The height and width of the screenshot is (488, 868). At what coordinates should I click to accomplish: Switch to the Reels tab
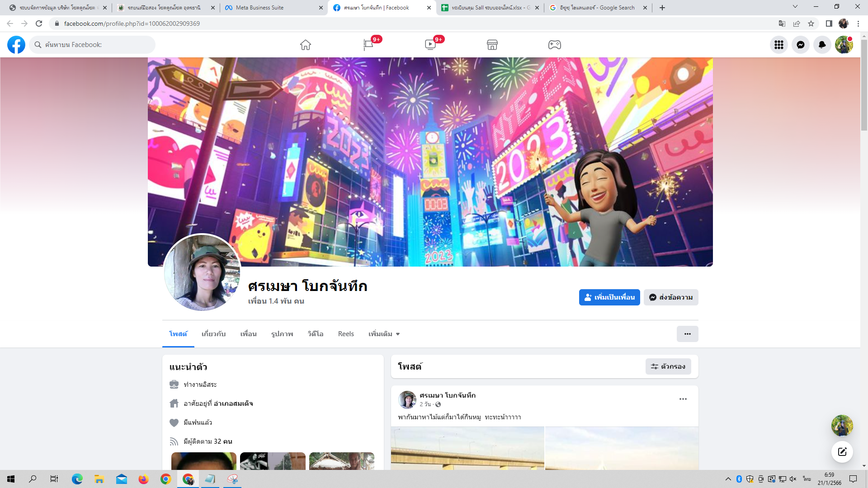point(346,334)
